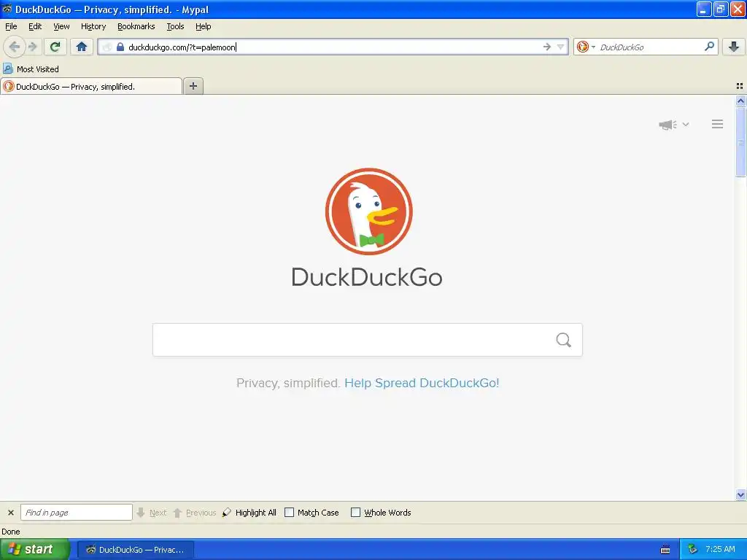Click the DuckDuckGo duck logo
The height and width of the screenshot is (560, 747).
click(x=368, y=211)
